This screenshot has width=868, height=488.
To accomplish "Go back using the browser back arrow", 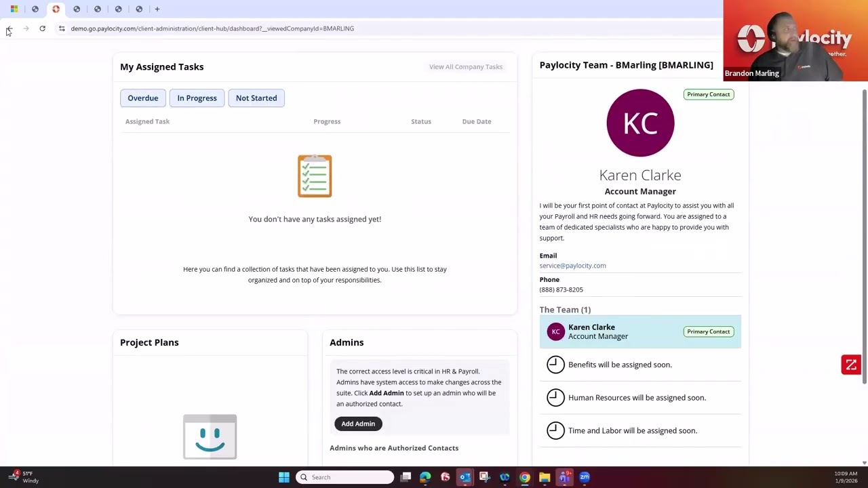I will pyautogui.click(x=9, y=28).
